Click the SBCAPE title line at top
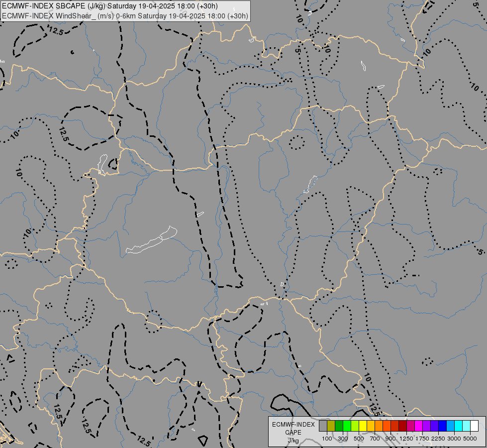 [110, 6]
